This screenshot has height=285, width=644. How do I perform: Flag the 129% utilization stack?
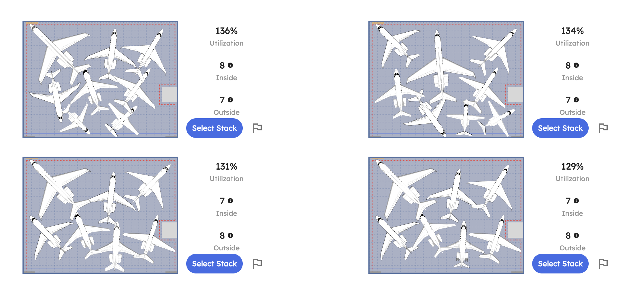[x=603, y=263]
